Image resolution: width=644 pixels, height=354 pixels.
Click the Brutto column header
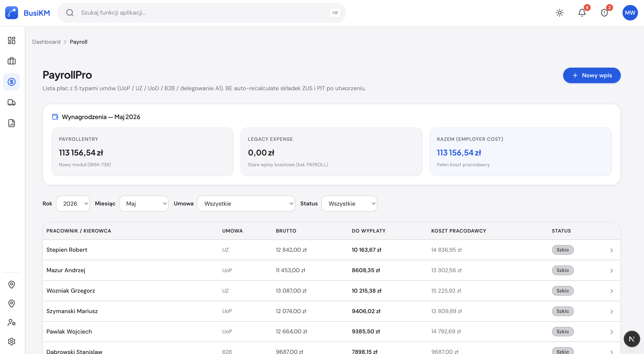tap(286, 231)
